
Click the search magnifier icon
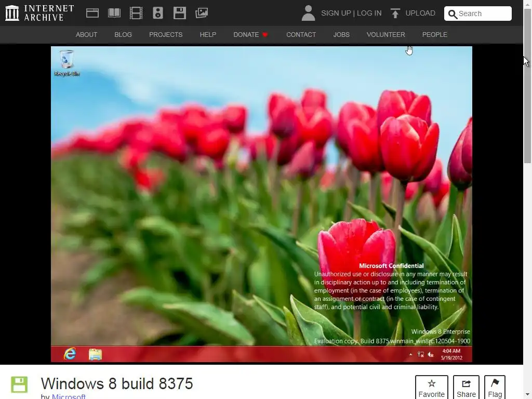click(453, 14)
